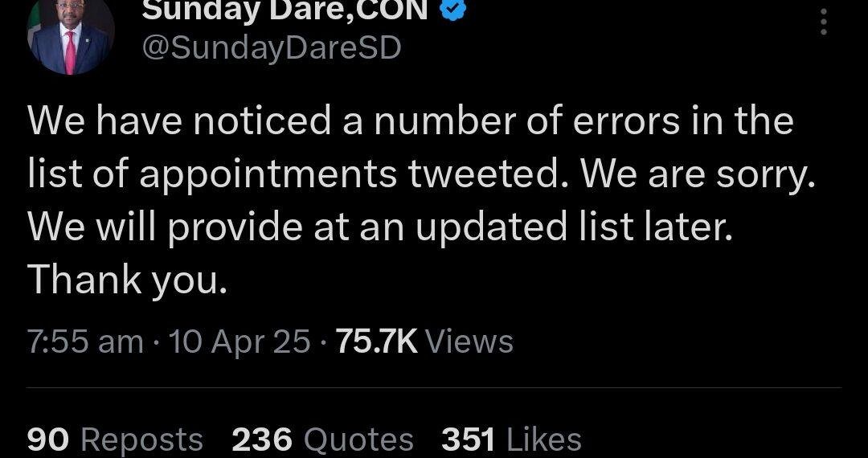Visit the @SundayDareSD handle
868x458 pixels.
coord(271,48)
